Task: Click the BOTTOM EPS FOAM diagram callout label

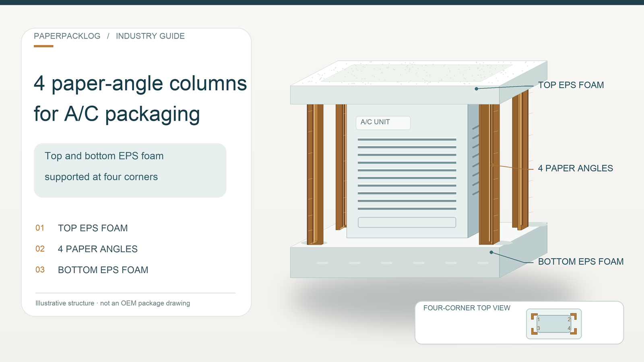Action: pos(580,262)
